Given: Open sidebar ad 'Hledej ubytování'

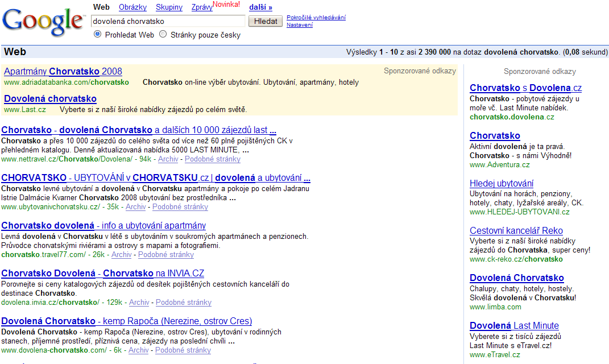Looking at the screenshot, I should [502, 183].
